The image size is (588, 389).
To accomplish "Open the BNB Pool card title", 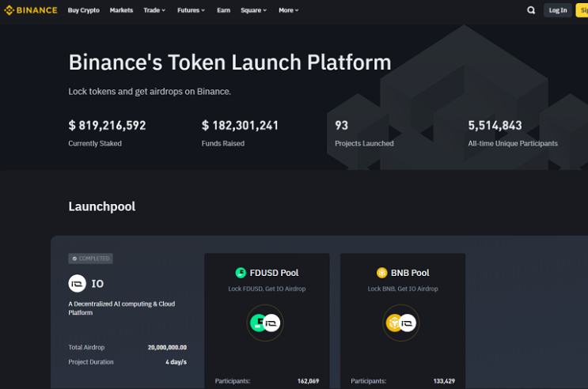I will point(410,273).
